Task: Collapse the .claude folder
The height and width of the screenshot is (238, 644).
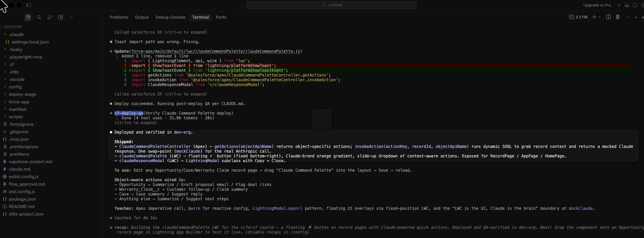Action: tap(16, 35)
